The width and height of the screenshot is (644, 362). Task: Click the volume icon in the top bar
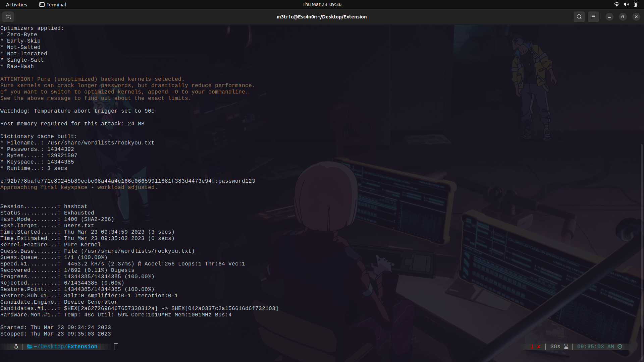pos(626,4)
